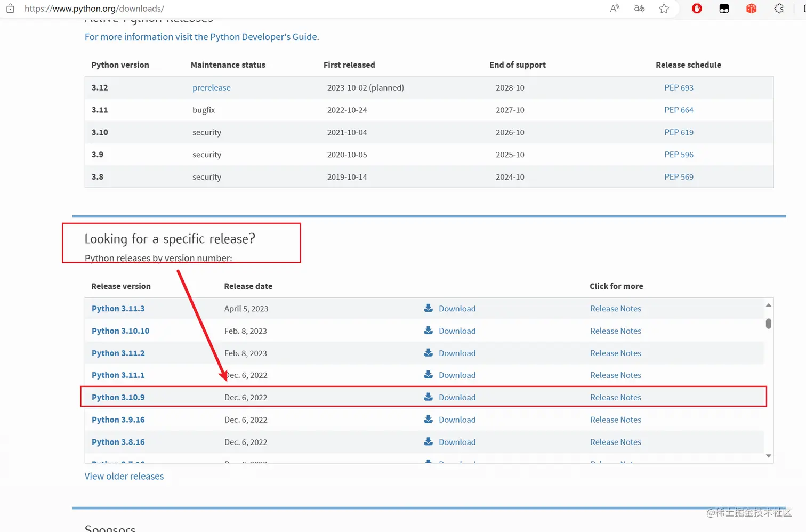Screen dimensions: 806x532
Task: Click the releases list scrollbar thumb
Action: click(768, 324)
